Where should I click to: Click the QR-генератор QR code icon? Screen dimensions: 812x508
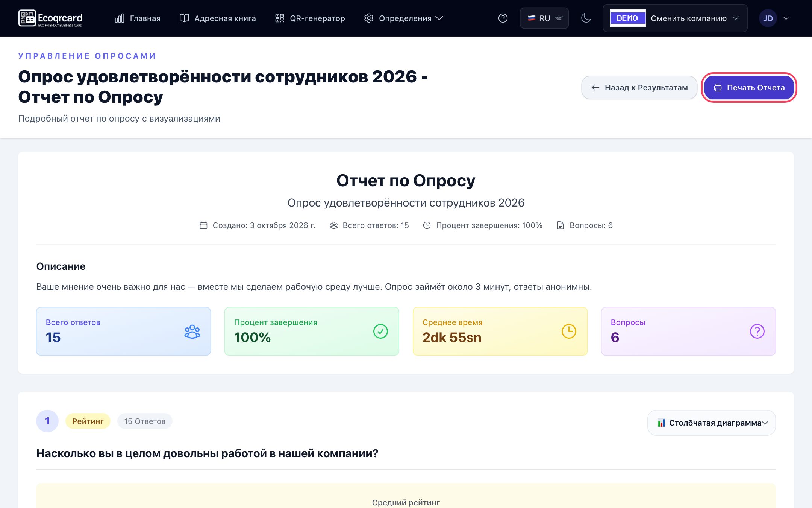point(280,18)
